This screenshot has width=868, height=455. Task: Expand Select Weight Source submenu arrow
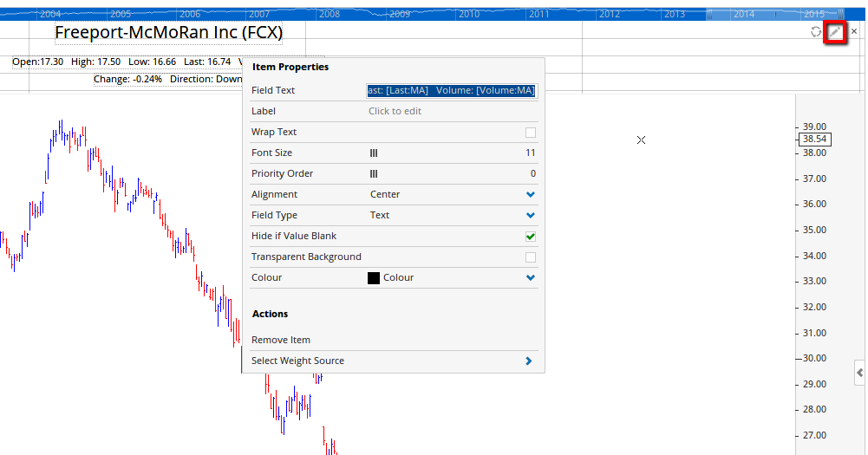coord(529,361)
